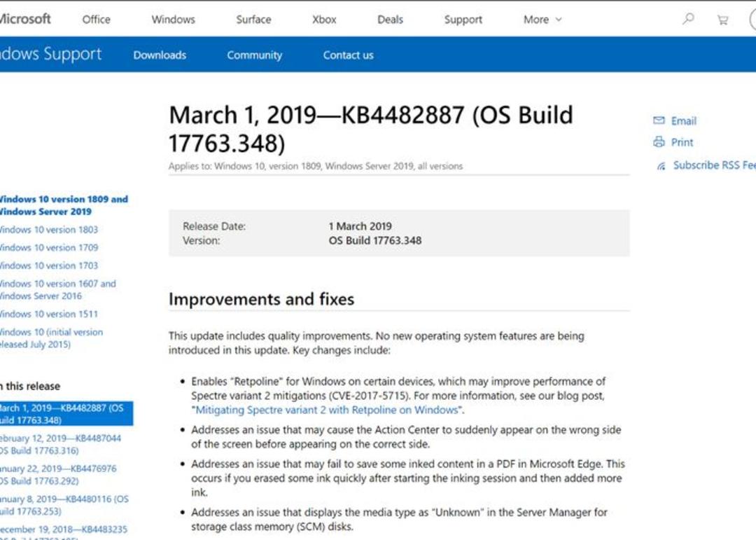Click the Email envelope icon
The width and height of the screenshot is (756, 540).
tap(659, 120)
